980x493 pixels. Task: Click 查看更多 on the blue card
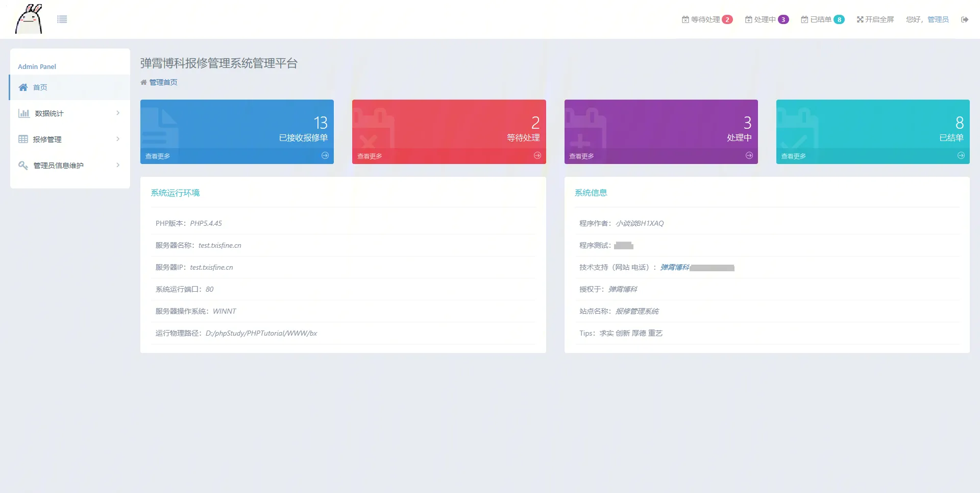(158, 156)
